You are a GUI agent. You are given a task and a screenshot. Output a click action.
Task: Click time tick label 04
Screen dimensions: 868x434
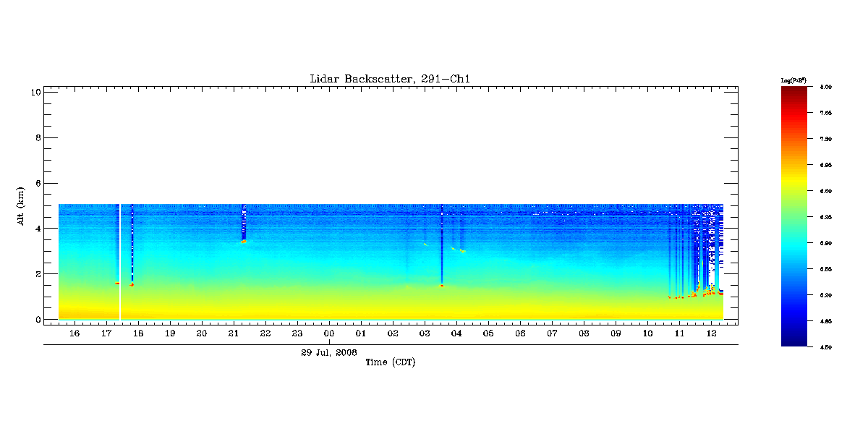point(456,333)
